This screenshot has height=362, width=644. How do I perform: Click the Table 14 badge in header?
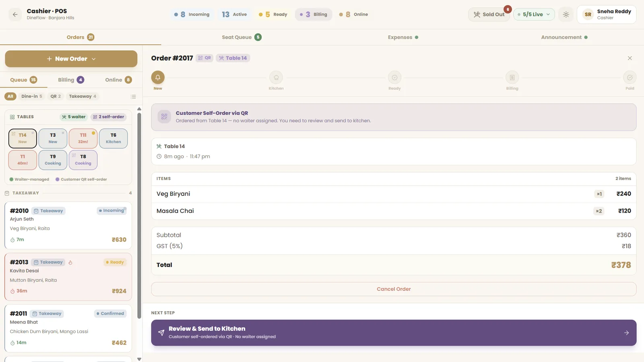point(233,58)
